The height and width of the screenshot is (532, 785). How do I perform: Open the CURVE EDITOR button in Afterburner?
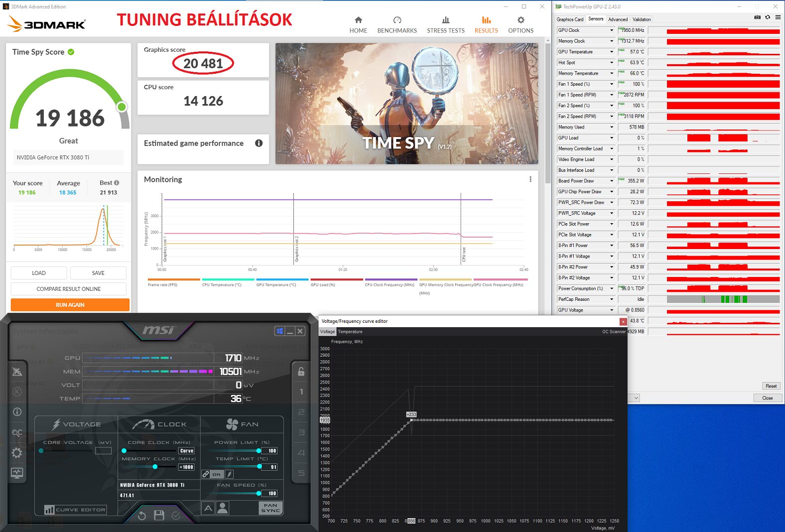(x=75, y=510)
